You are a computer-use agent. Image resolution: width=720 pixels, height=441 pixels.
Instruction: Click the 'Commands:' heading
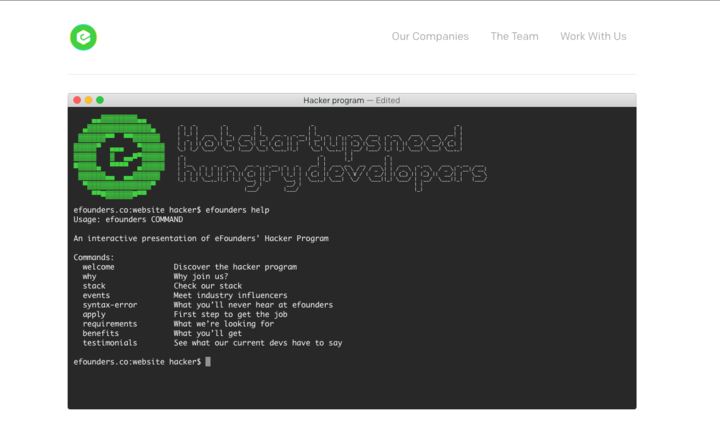tap(94, 257)
